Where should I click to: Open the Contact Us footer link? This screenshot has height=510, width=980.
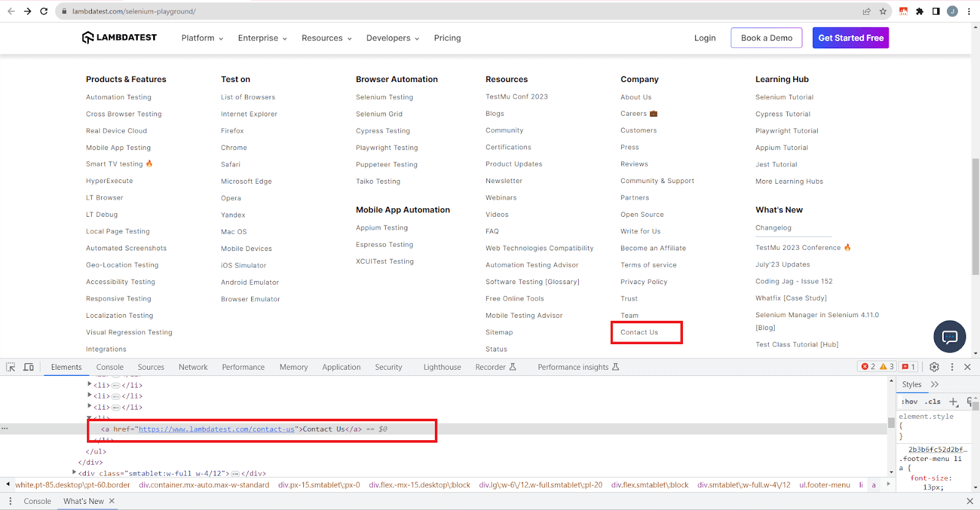click(x=639, y=332)
